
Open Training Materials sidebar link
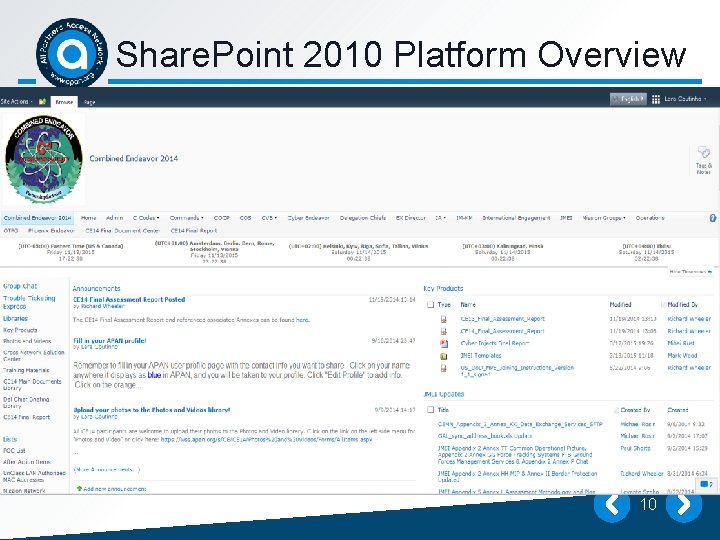click(x=26, y=370)
